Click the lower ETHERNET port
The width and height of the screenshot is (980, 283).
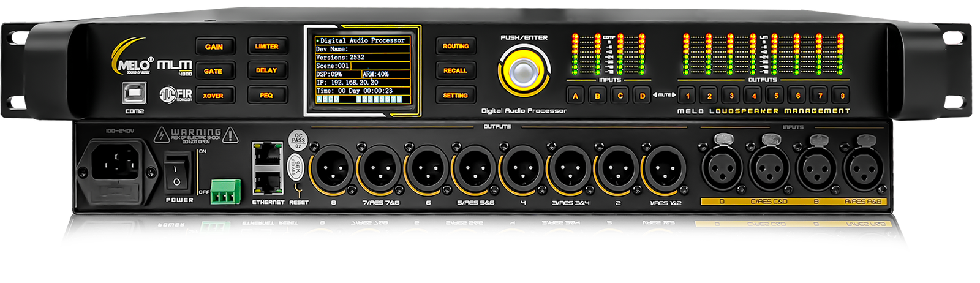[x=268, y=183]
